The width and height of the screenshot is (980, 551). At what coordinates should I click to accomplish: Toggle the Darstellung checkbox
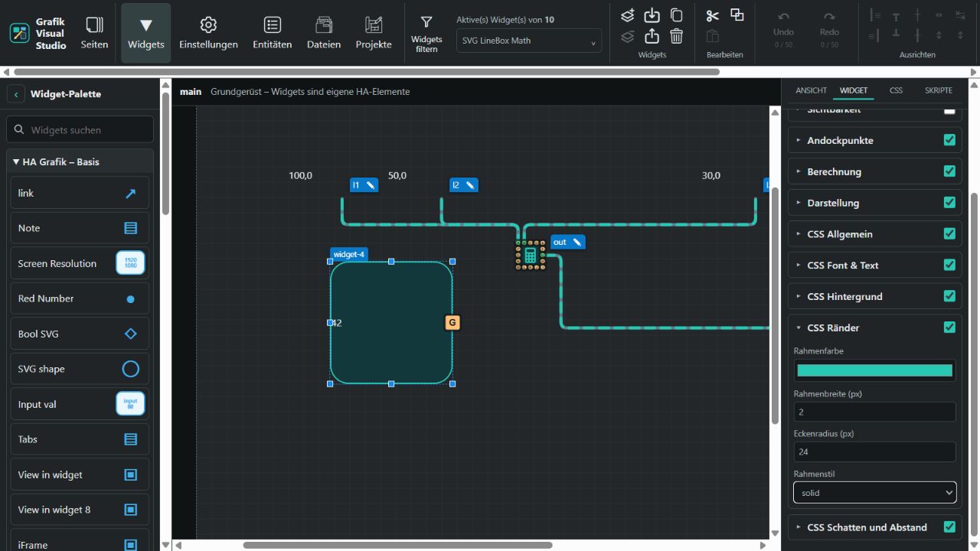(949, 203)
